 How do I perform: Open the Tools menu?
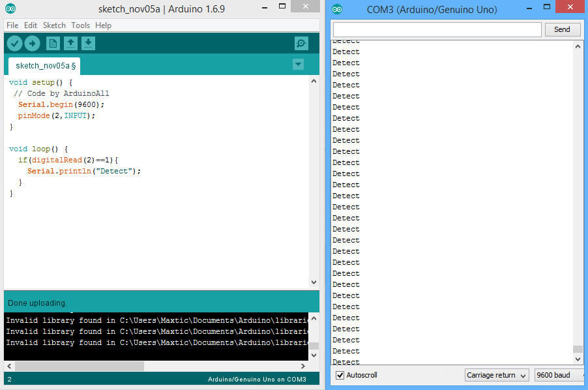pyautogui.click(x=80, y=25)
